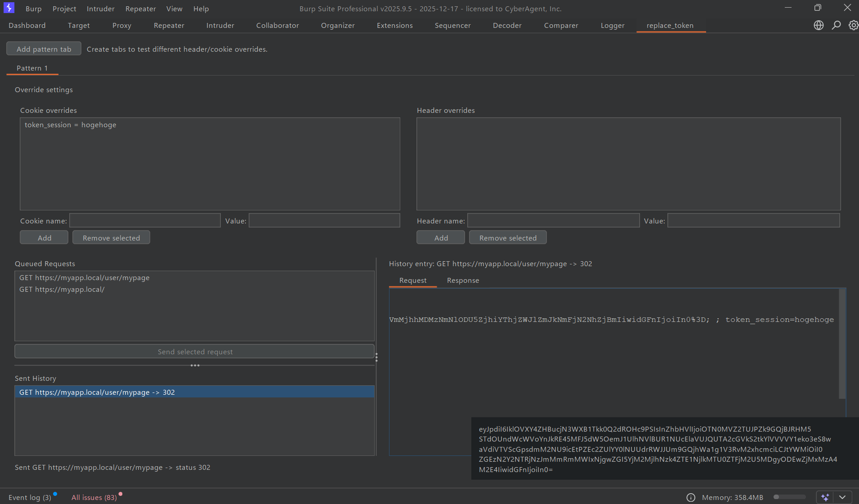Click the Add pattern tab button
859x504 pixels.
pyautogui.click(x=44, y=49)
